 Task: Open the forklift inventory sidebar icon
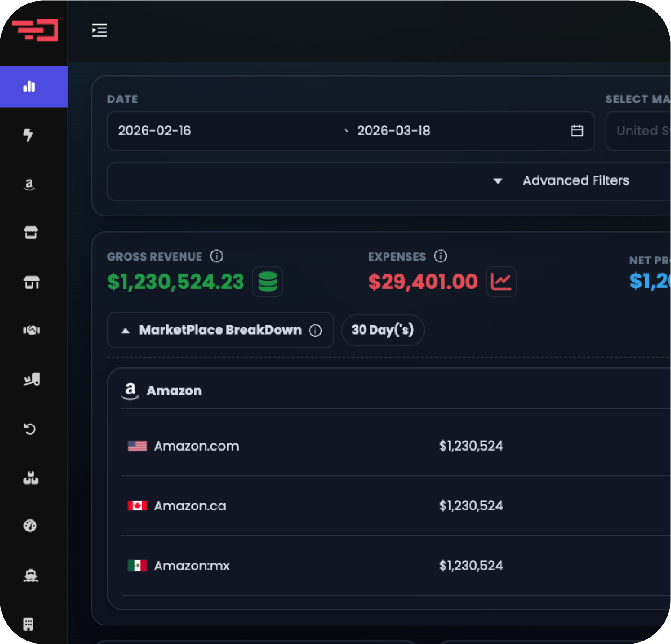tap(32, 379)
